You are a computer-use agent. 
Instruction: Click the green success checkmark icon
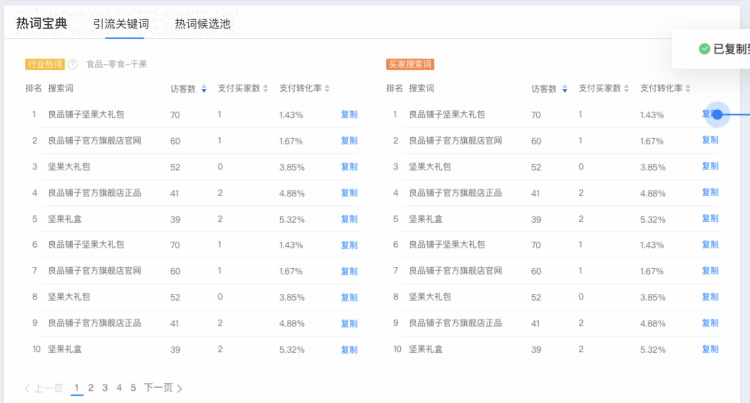[704, 48]
